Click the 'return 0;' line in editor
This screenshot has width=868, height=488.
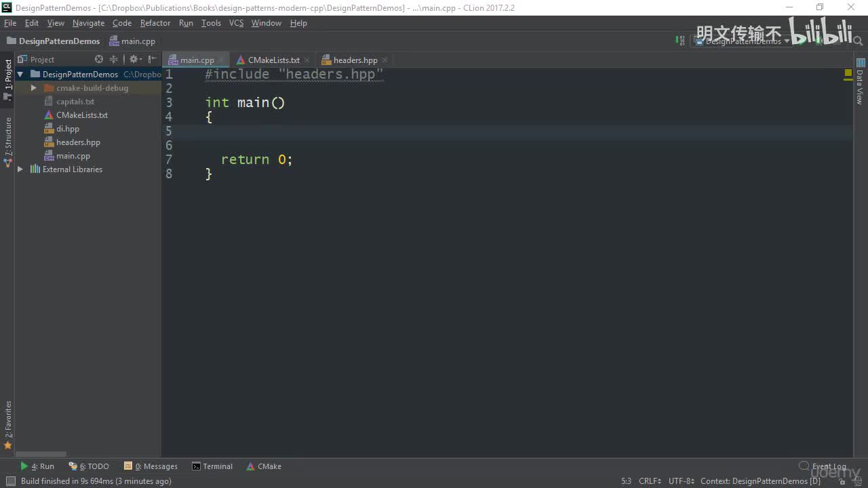[x=256, y=159]
